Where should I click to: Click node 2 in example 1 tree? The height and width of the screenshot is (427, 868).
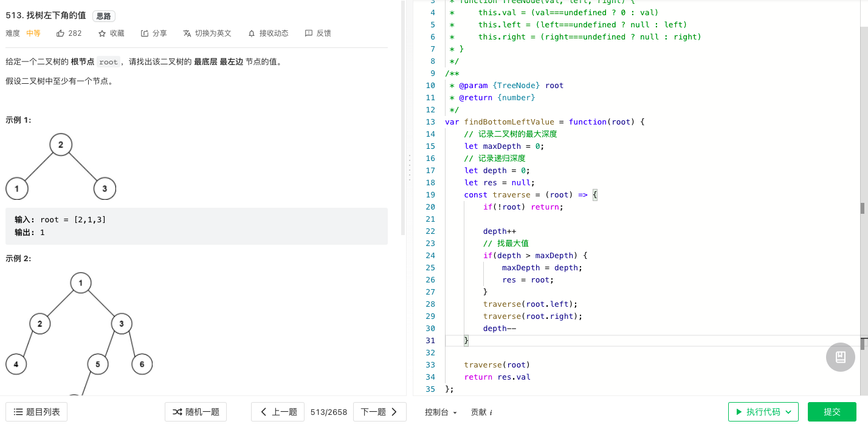(x=61, y=145)
